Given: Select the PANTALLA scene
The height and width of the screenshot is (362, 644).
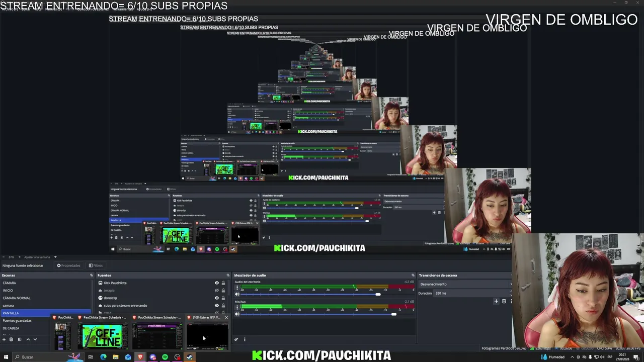Looking at the screenshot, I should click(47, 313).
